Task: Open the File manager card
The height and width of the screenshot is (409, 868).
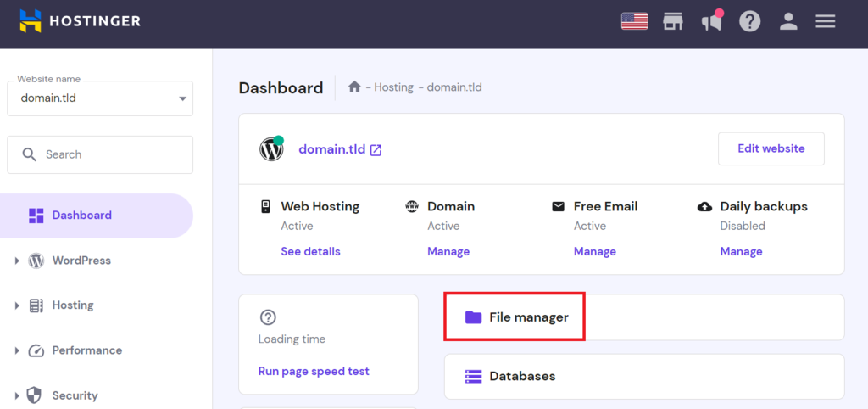Action: pos(528,317)
